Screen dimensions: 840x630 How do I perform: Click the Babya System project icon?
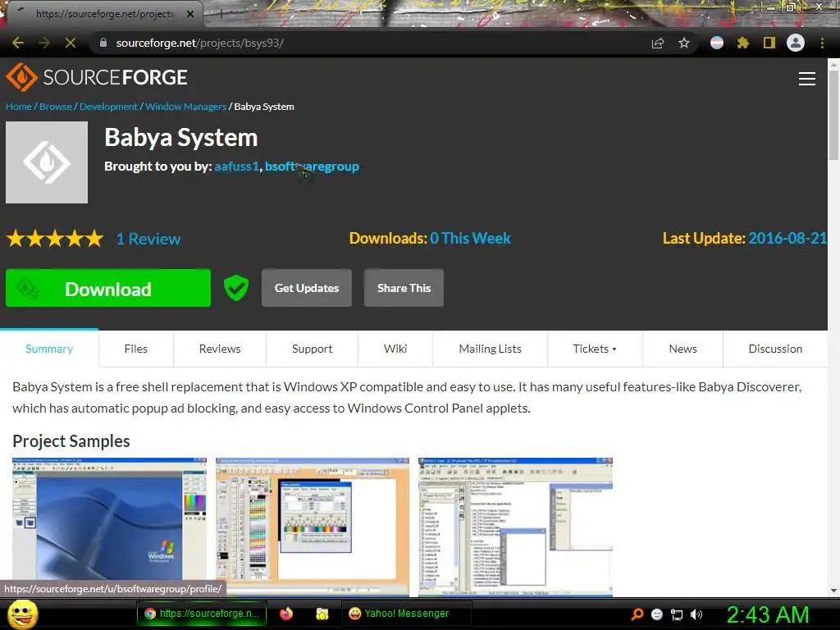47,162
